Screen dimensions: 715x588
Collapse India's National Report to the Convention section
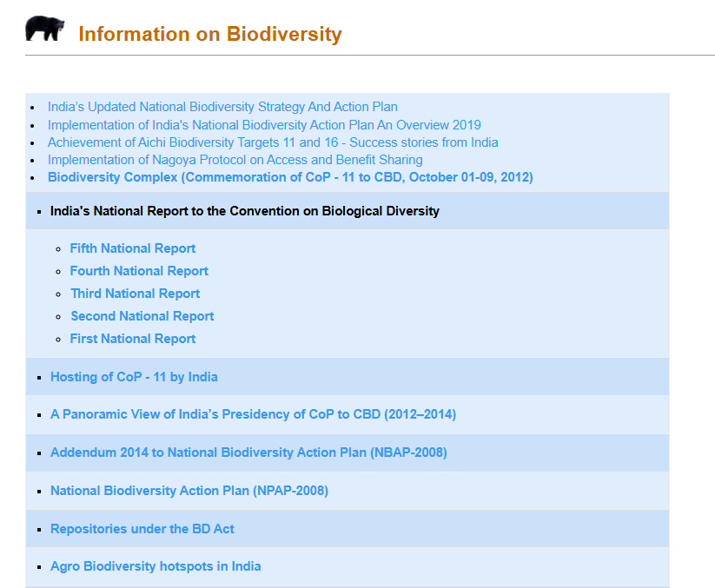(245, 211)
